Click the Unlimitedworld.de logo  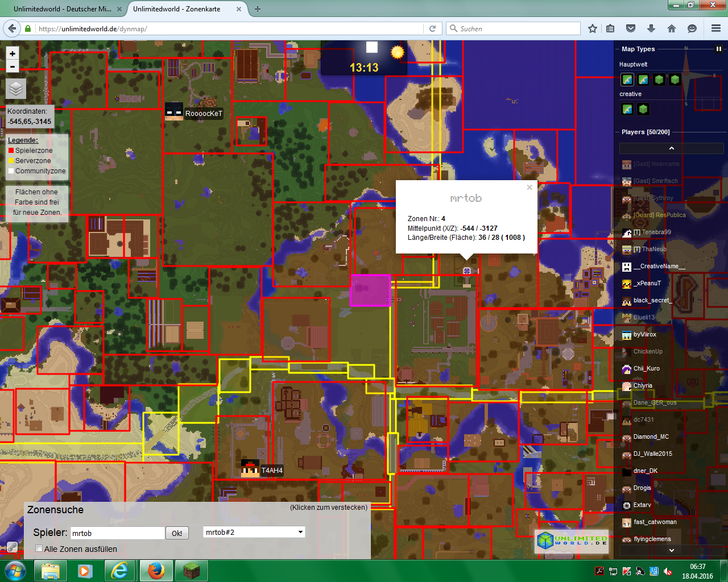coord(572,541)
